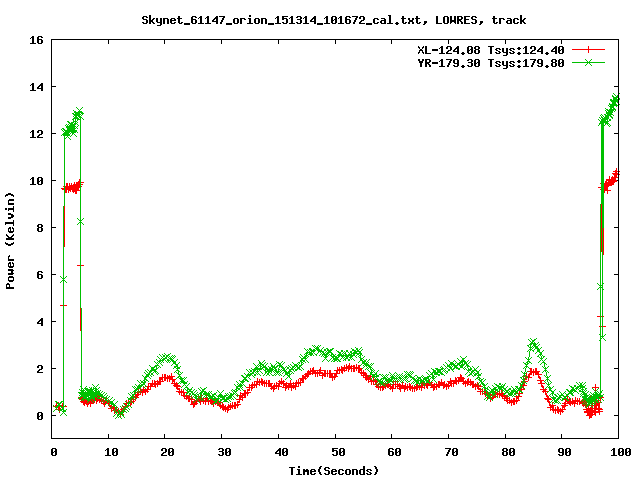The height and width of the screenshot is (480, 640).
Task: Click the 80 tick label on x-axis
Action: click(x=505, y=452)
